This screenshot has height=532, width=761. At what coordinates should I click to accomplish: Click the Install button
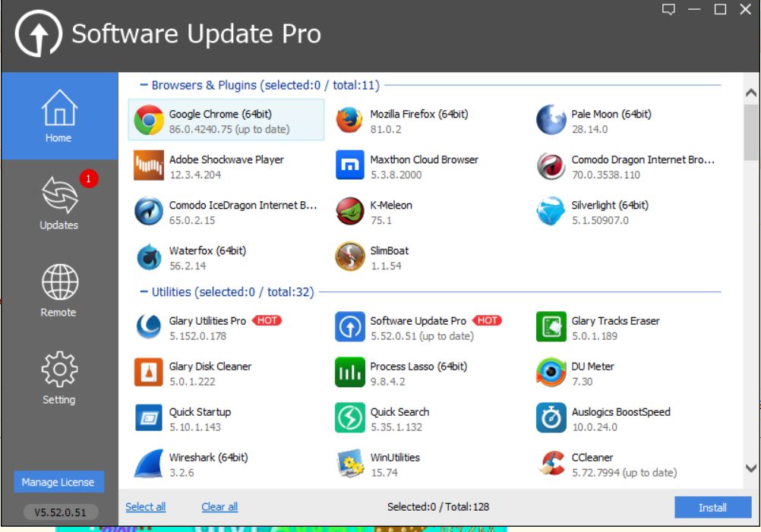point(712,507)
